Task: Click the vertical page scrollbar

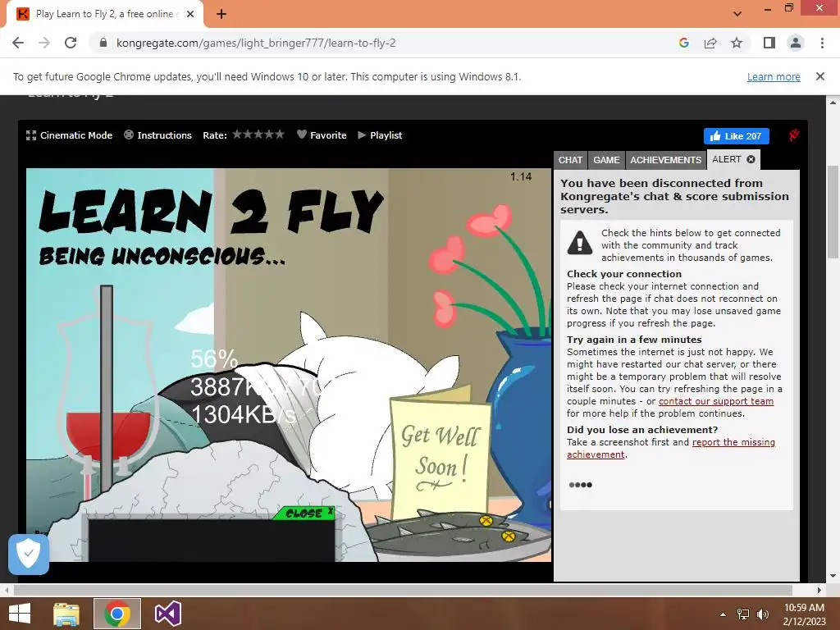Action: coord(833,212)
